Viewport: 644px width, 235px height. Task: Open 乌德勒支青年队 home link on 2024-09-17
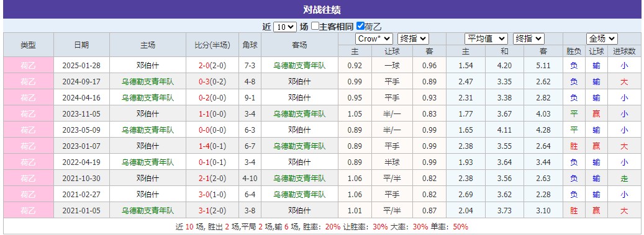tap(147, 82)
